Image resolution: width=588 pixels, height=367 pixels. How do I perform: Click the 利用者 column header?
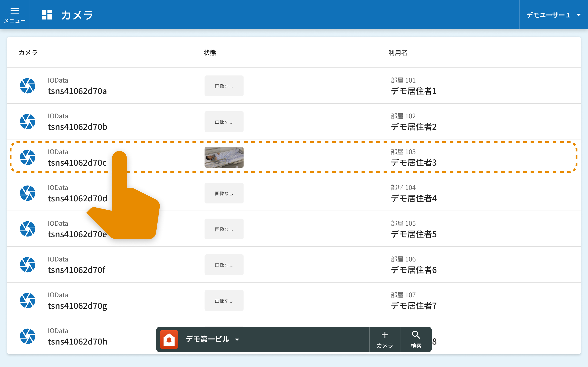point(398,53)
